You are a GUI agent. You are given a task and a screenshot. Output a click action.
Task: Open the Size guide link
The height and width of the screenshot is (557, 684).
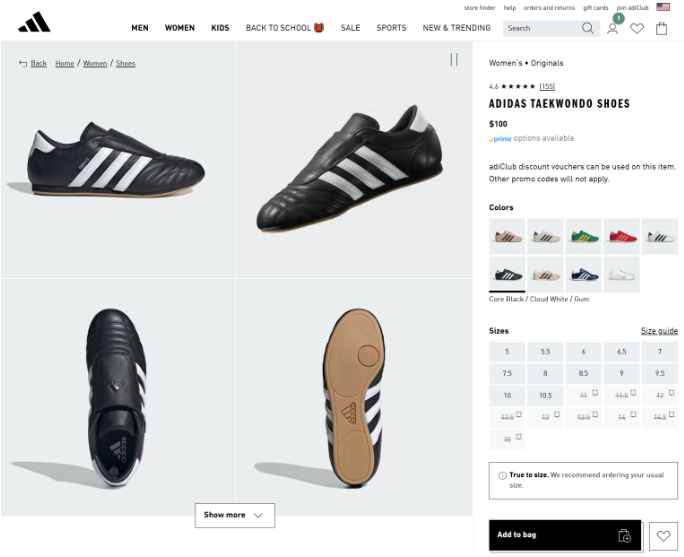659,331
